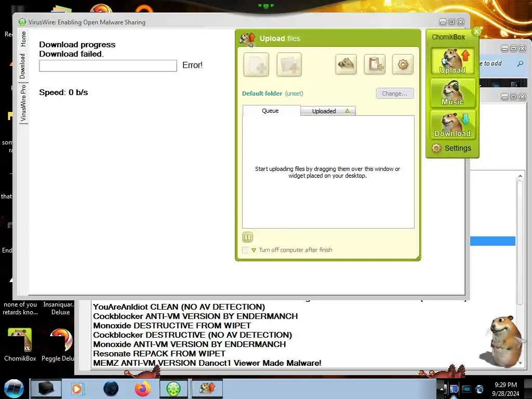
Task: Click the network tray icon
Action: click(454, 389)
